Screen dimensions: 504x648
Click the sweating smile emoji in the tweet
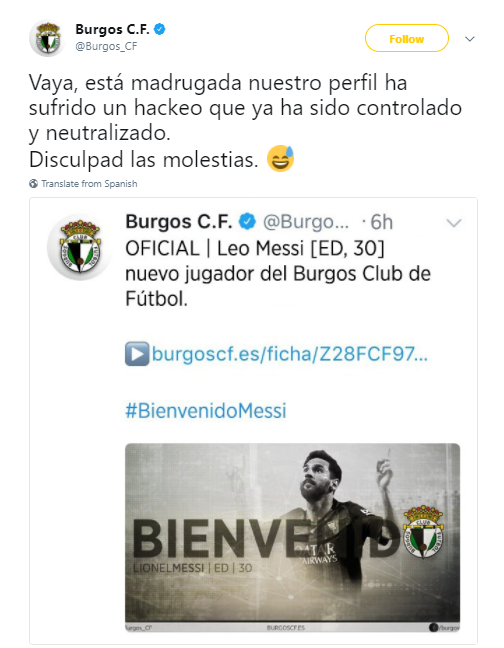pos(281,158)
